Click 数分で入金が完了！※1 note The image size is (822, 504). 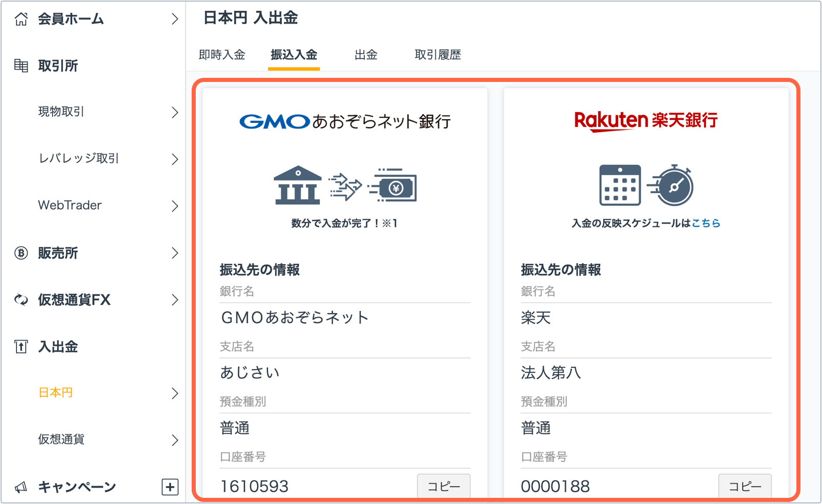pyautogui.click(x=345, y=223)
